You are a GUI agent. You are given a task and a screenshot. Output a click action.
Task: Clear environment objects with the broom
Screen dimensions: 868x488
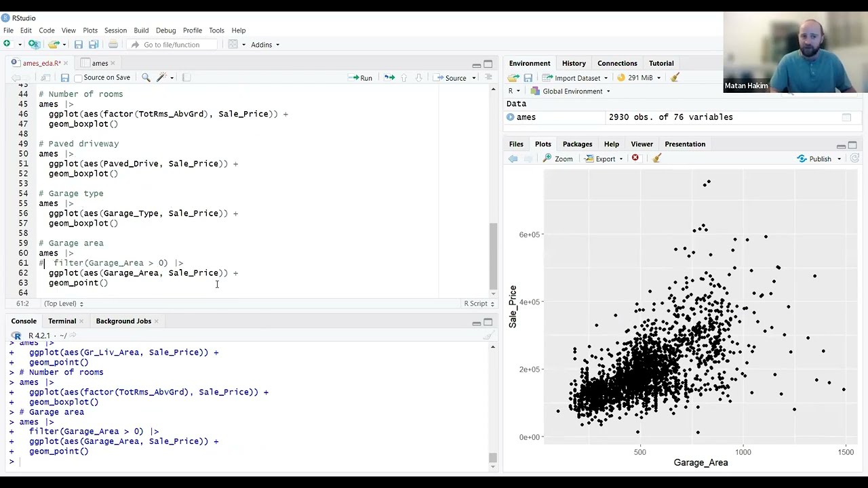tap(675, 77)
